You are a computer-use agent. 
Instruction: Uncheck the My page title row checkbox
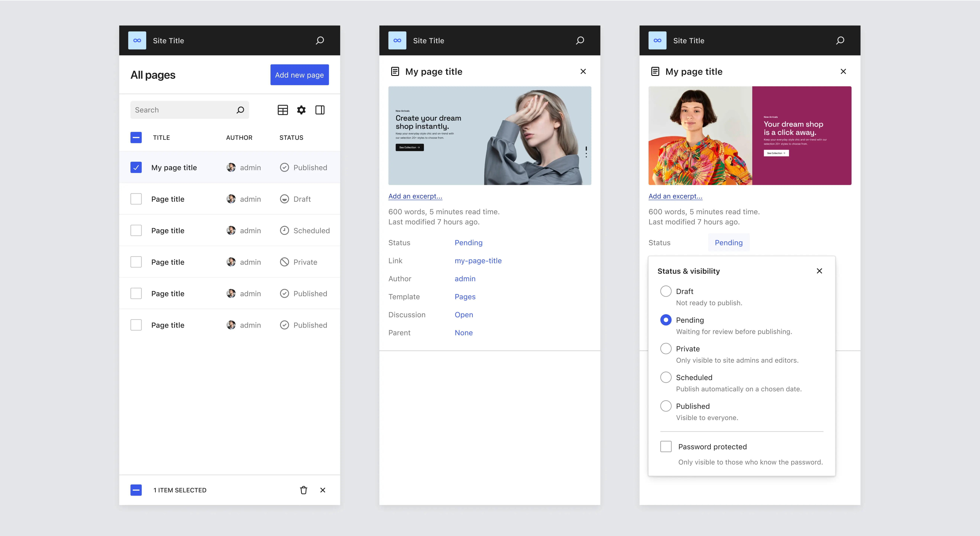136,167
